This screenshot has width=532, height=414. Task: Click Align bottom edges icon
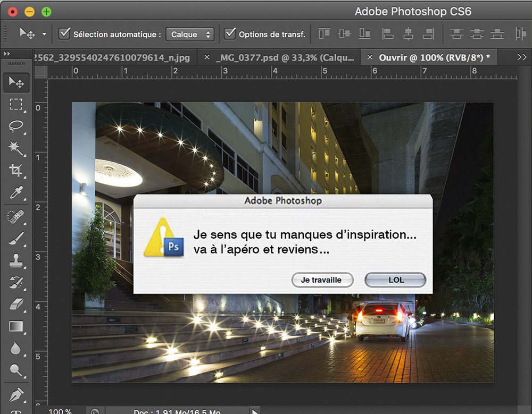click(365, 33)
